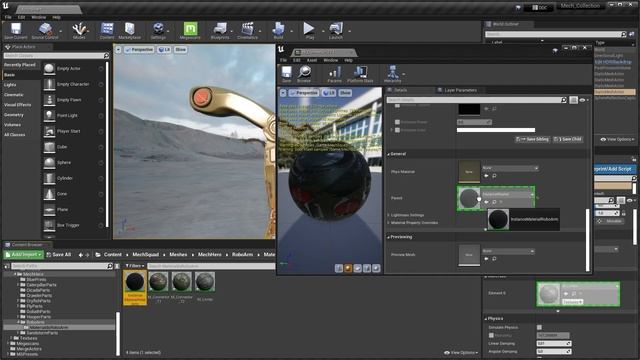The image size is (640, 360).
Task: Toggle the sources panel icon in Content Browser
Action: pos(7,266)
